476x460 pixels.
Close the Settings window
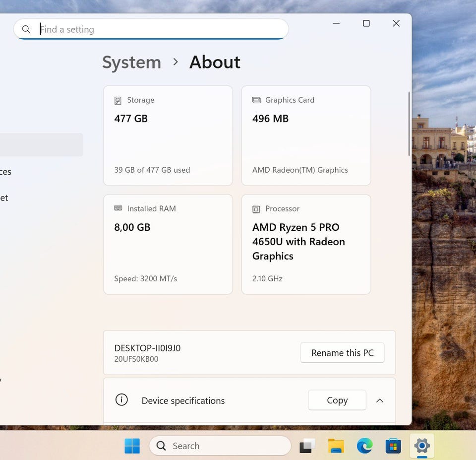click(396, 23)
